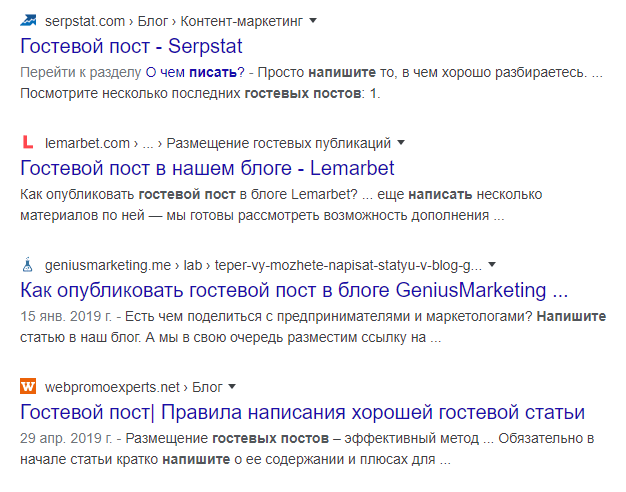
Task: Click the date '29 апр. 2019 г.'
Action: (66, 438)
